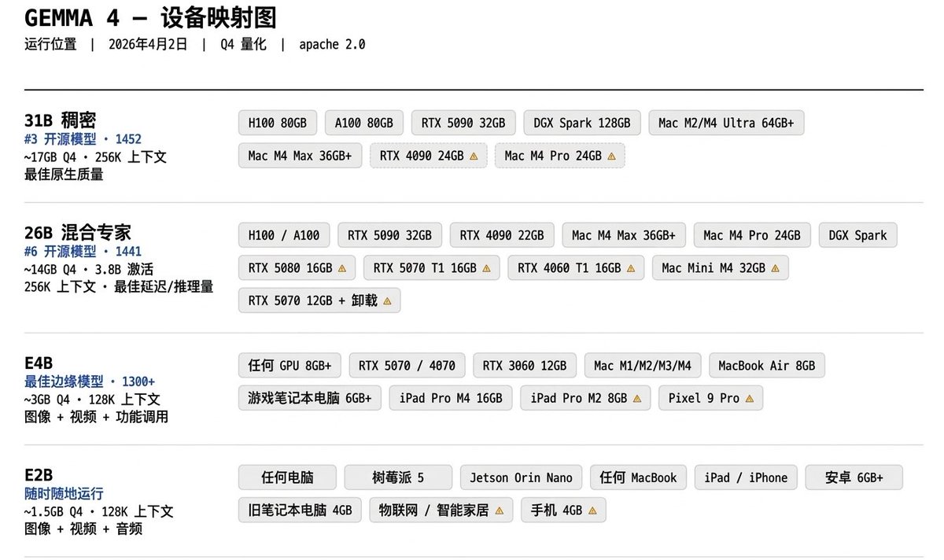Click the MacBook Air 8GB chip
Viewport: 944px width, 560px height.
(767, 366)
